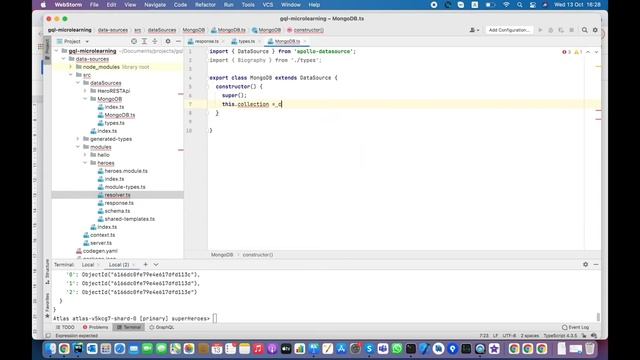The image size is (640, 360).
Task: Open the VCS menu
Action: [268, 5]
